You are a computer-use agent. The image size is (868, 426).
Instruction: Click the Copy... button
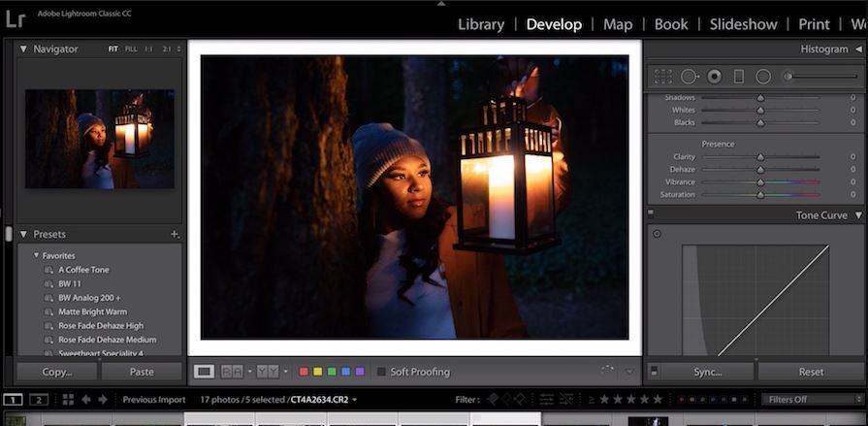tap(57, 372)
